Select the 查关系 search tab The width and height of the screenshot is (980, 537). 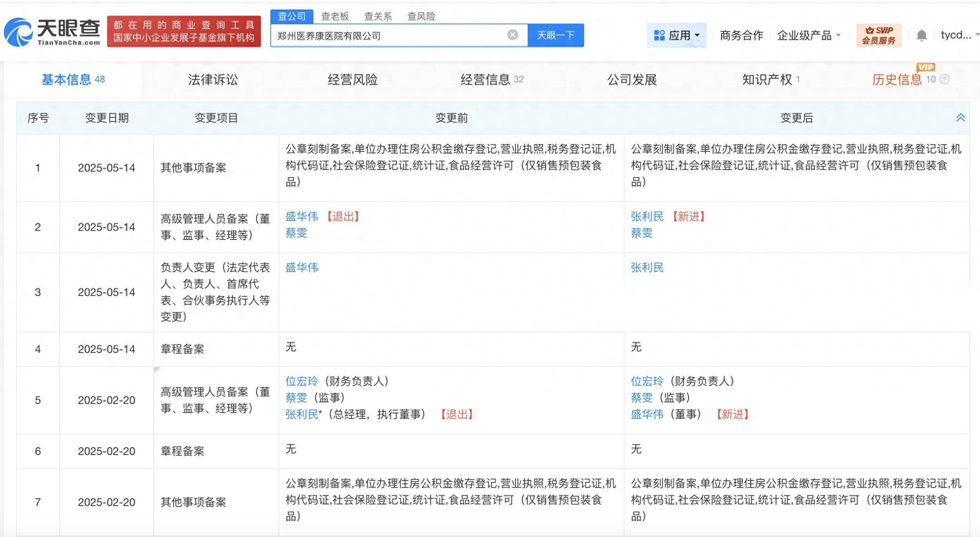coord(378,16)
